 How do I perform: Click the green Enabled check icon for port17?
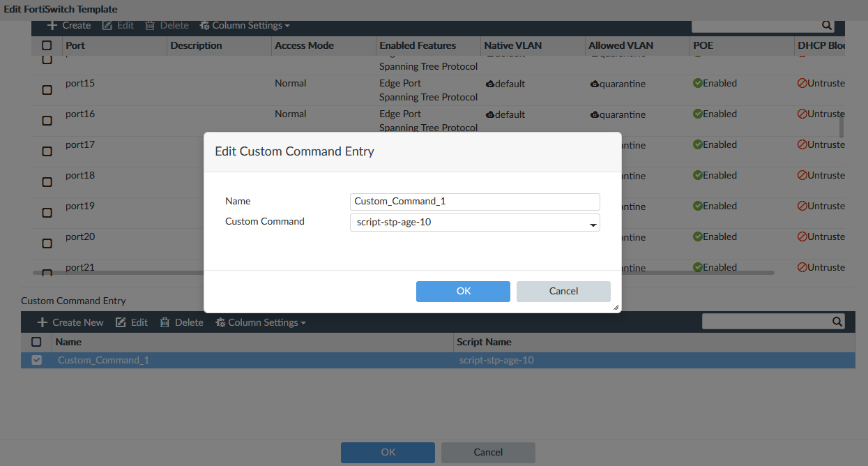pyautogui.click(x=697, y=144)
